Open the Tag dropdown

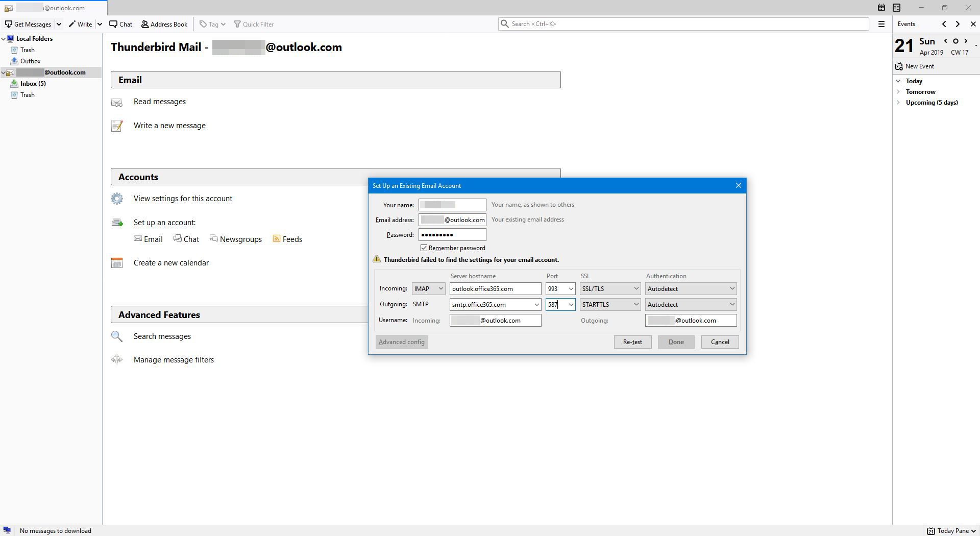[212, 24]
